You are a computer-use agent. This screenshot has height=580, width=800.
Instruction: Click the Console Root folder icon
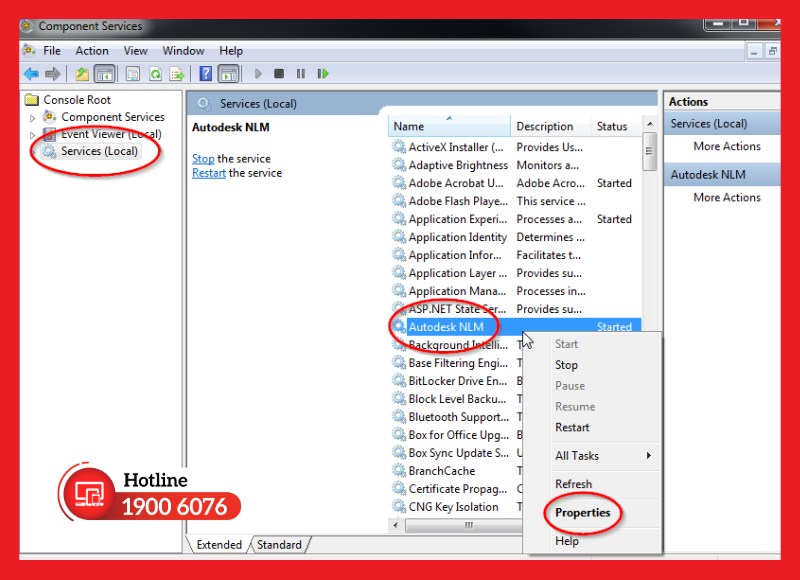32,99
